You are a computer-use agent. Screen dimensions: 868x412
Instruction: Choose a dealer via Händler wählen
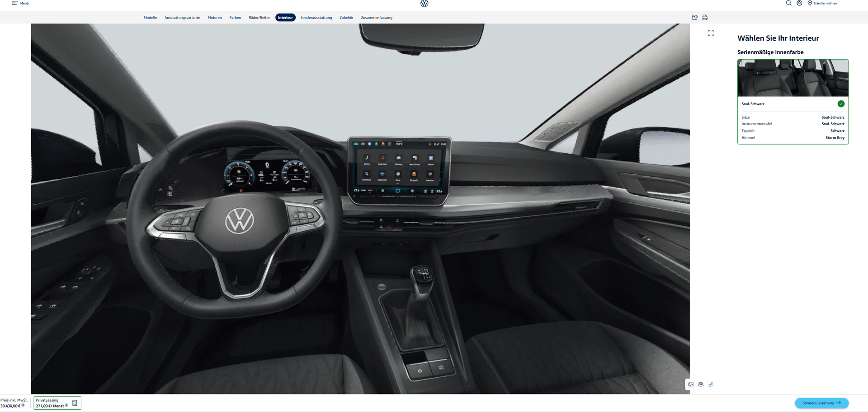click(x=825, y=3)
